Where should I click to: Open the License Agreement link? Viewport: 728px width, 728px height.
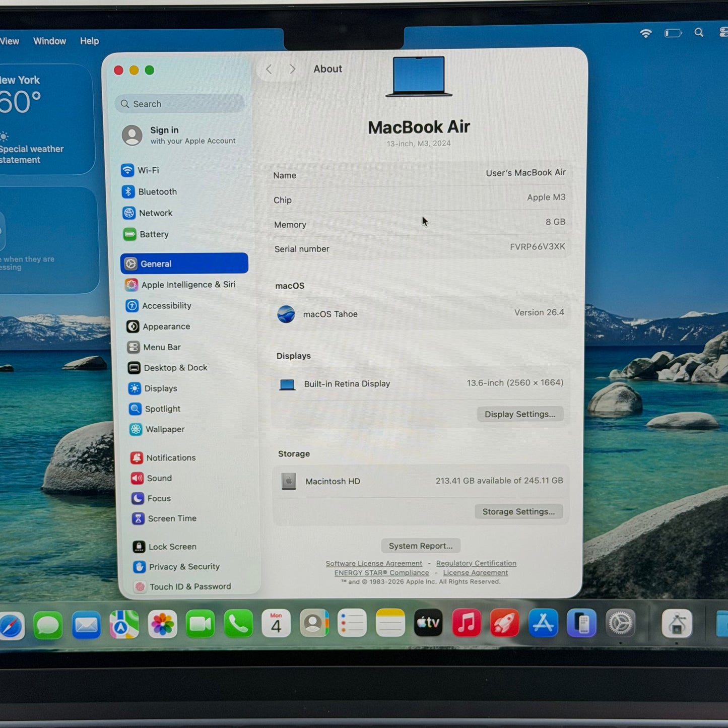point(476,572)
